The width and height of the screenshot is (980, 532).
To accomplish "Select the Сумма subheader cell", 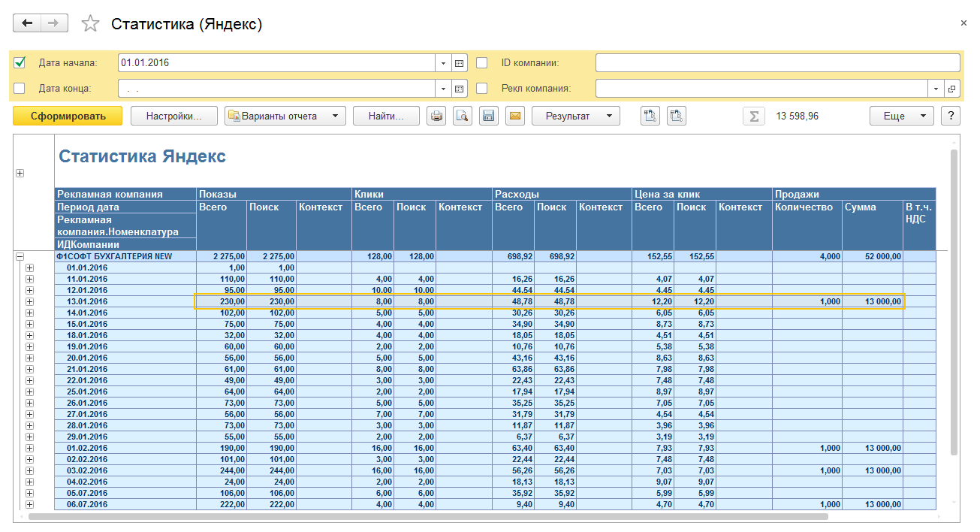I will (x=873, y=225).
